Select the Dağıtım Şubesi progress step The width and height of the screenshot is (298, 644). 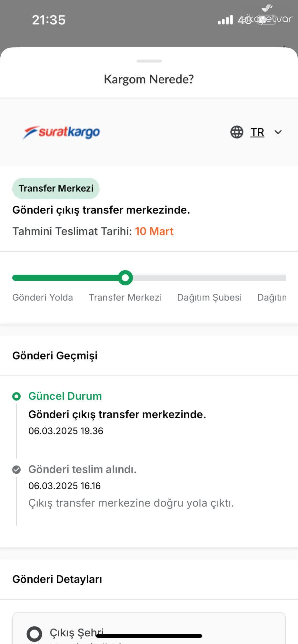click(x=209, y=297)
